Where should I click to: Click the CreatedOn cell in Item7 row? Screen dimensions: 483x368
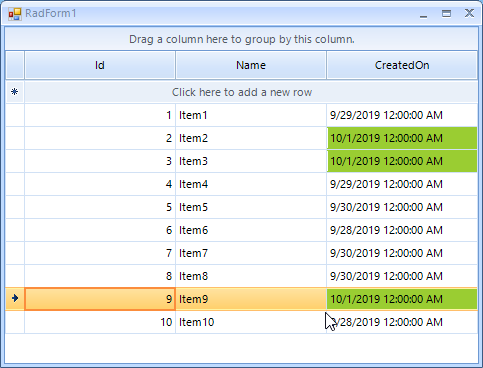point(402,253)
